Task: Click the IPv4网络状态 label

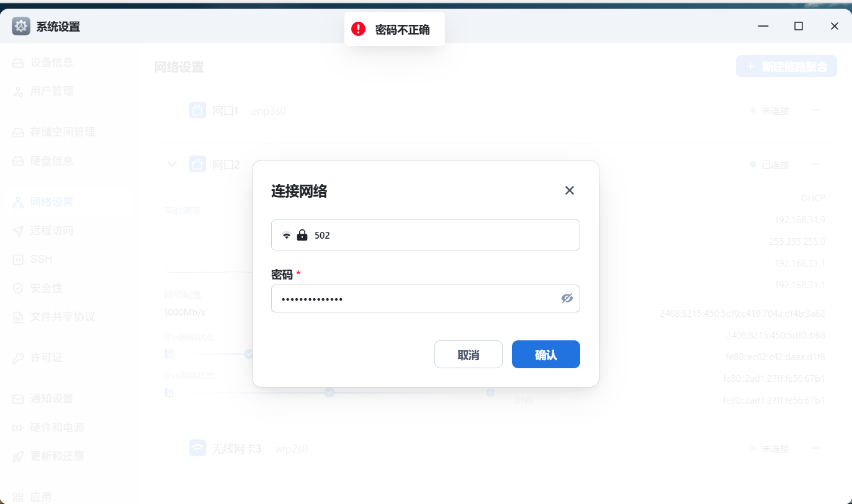Action: coord(190,338)
